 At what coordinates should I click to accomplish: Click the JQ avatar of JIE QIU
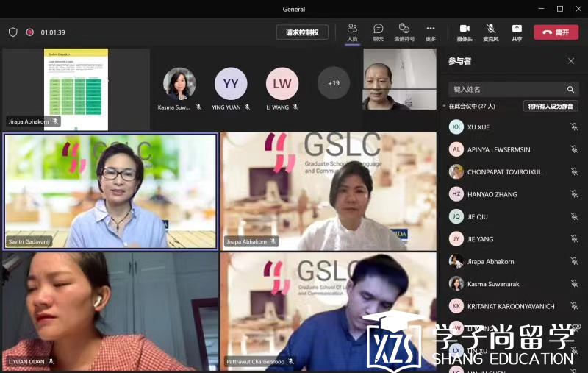coord(456,216)
